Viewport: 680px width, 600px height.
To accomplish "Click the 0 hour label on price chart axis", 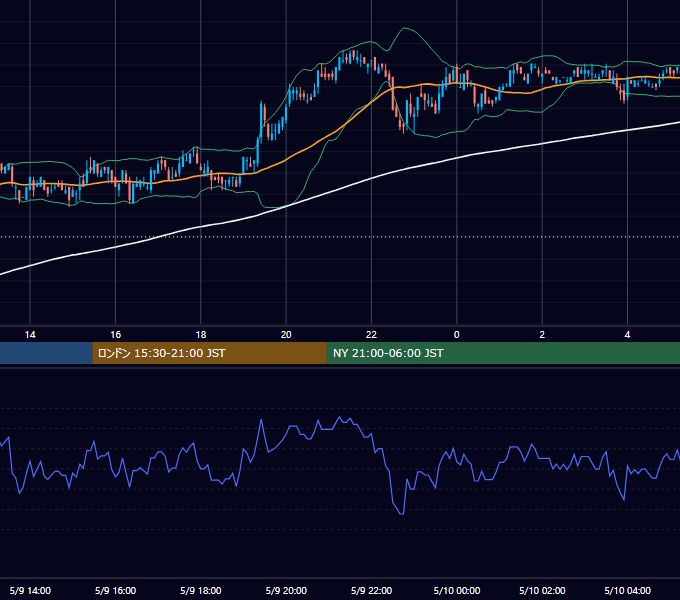I will pyautogui.click(x=456, y=335).
